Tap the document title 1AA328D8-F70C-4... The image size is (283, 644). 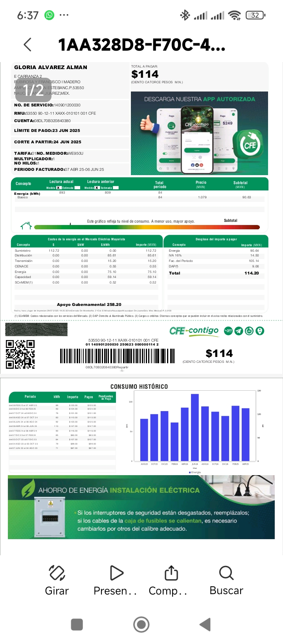(141, 45)
